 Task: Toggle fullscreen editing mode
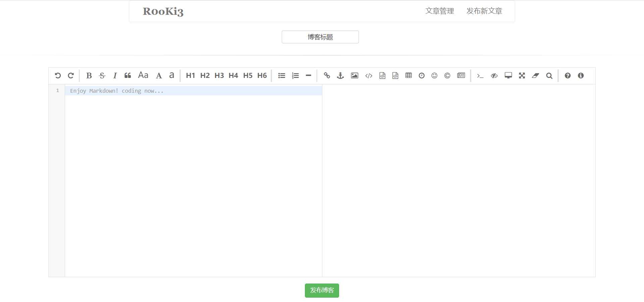(522, 76)
